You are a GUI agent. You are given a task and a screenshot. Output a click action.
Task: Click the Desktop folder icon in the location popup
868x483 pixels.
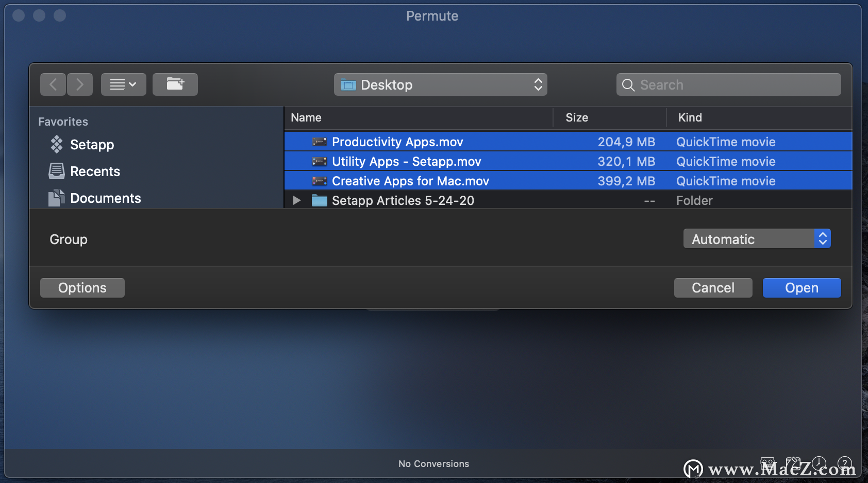[348, 85]
